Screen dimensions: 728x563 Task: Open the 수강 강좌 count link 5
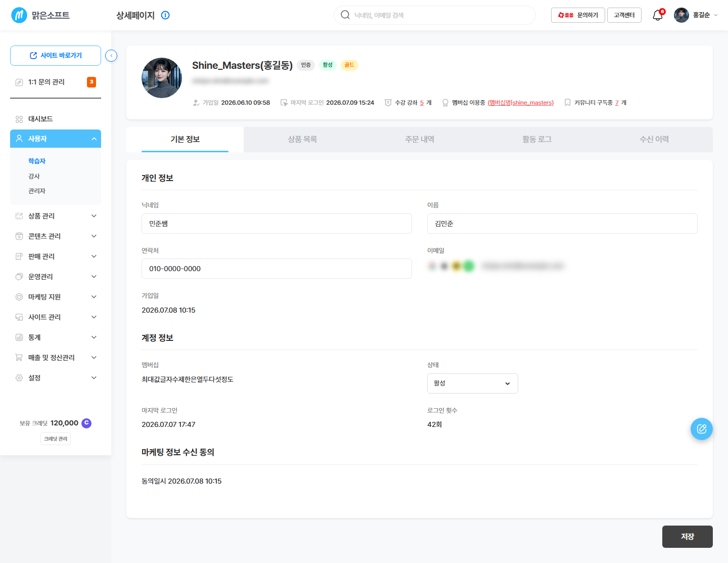tap(422, 103)
